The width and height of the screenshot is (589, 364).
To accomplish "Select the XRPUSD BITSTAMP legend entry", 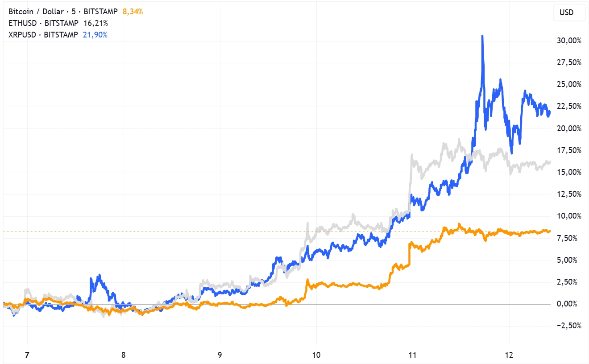I will [43, 35].
